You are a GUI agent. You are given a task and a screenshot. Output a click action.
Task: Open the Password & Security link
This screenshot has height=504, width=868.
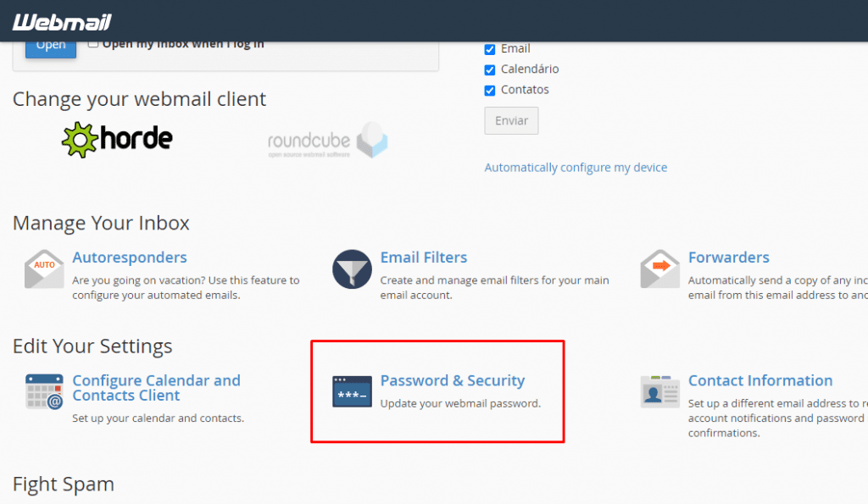453,380
